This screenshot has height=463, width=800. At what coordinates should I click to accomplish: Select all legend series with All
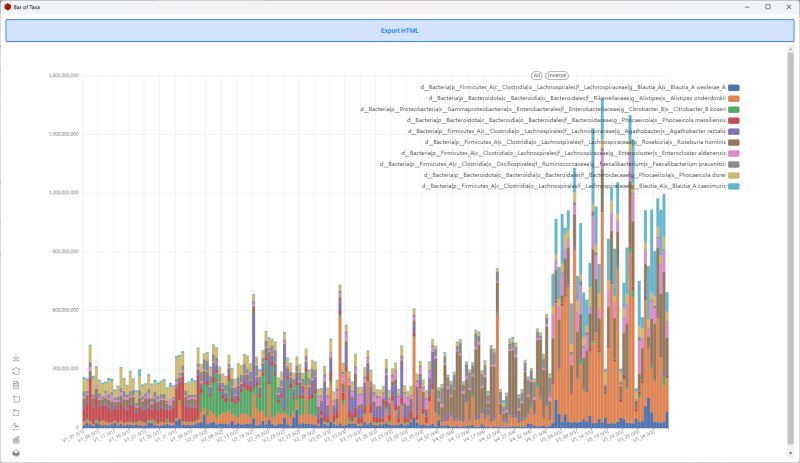click(536, 76)
